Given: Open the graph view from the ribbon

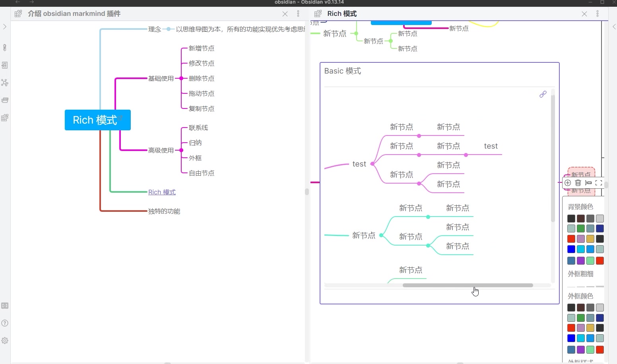Looking at the screenshot, I should click(5, 83).
